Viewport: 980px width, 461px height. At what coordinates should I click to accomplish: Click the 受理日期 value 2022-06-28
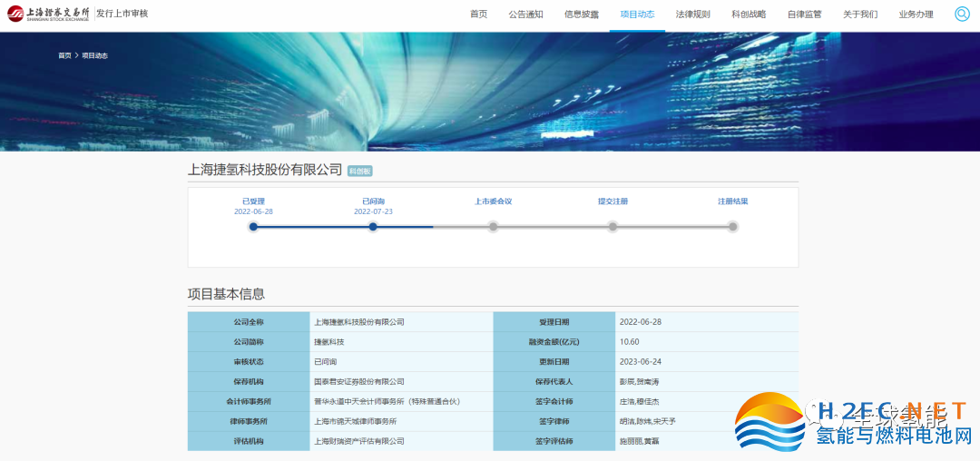click(640, 322)
